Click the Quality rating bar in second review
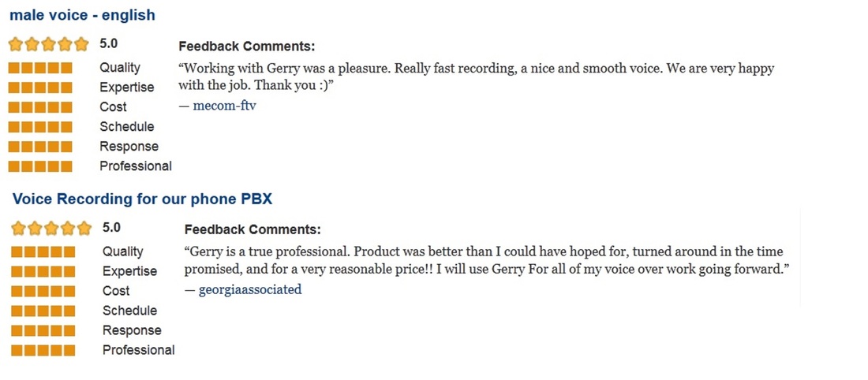Image resolution: width=868 pixels, height=380 pixels. pos(43,252)
